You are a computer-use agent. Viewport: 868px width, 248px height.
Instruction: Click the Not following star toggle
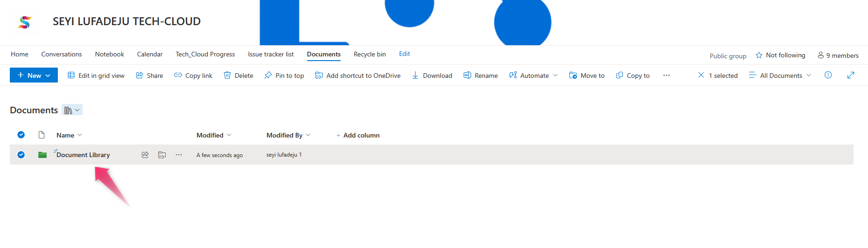click(x=780, y=55)
